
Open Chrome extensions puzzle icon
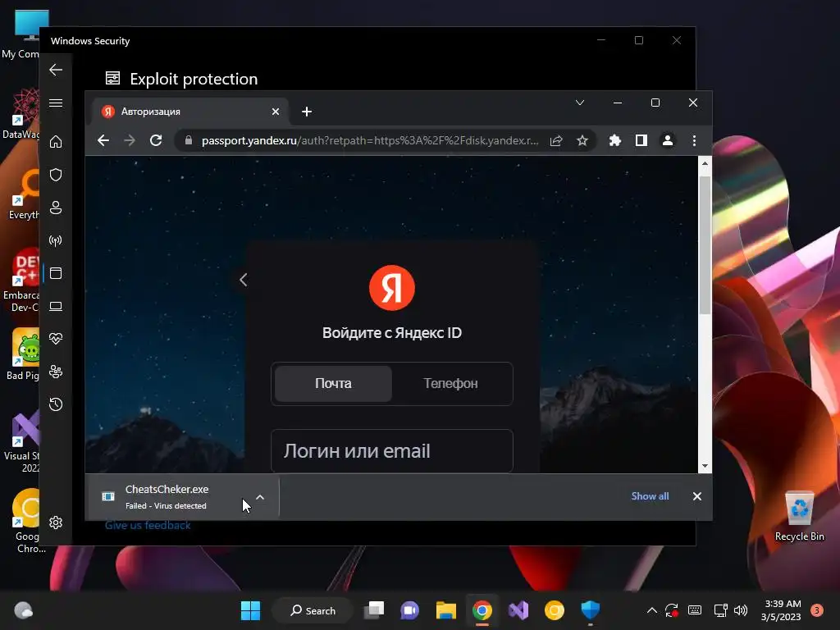(615, 140)
